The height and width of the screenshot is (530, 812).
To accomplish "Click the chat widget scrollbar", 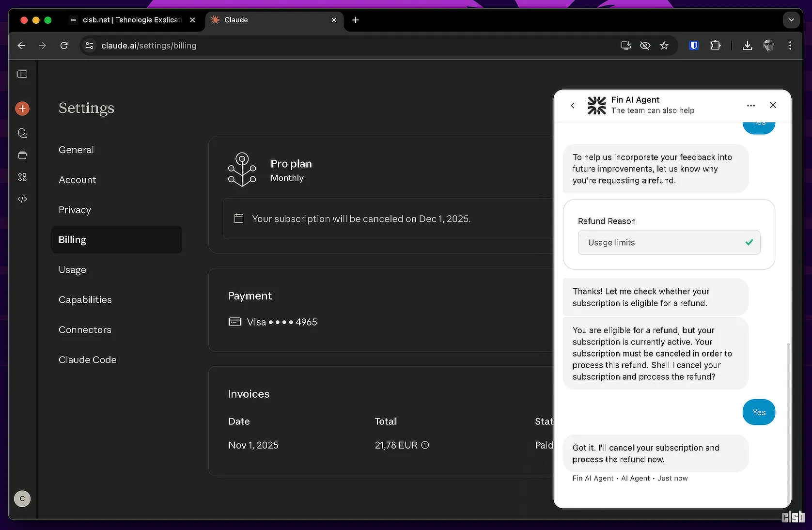I will (x=788, y=421).
